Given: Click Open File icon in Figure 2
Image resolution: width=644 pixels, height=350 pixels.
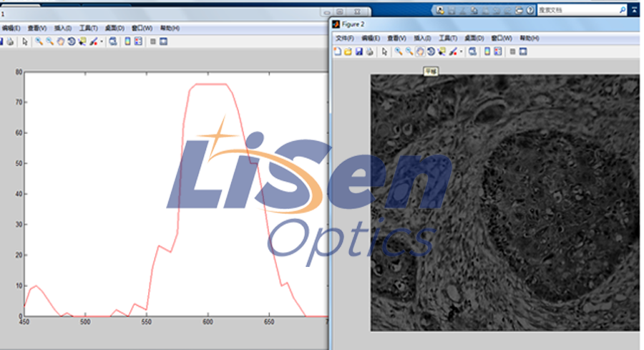Looking at the screenshot, I should [x=348, y=52].
